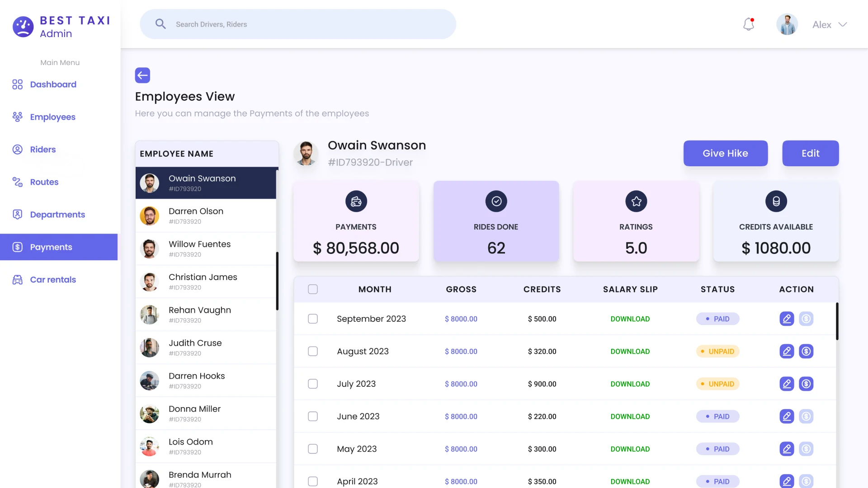
Task: Open the Riders section
Action: 42,149
